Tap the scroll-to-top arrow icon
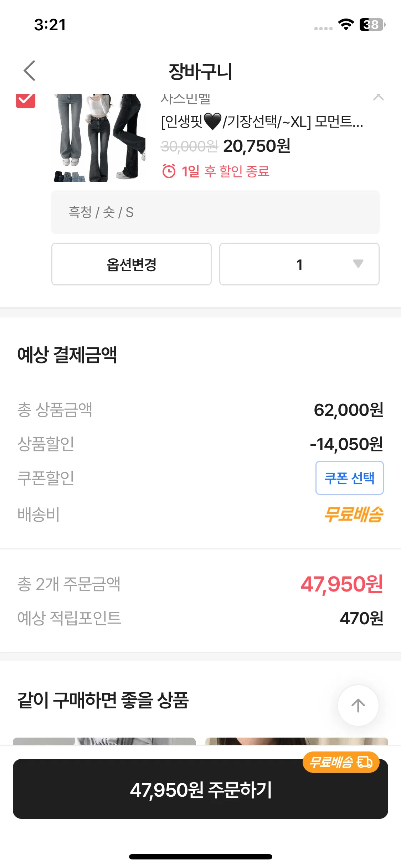The height and width of the screenshot is (868, 401). point(358,705)
